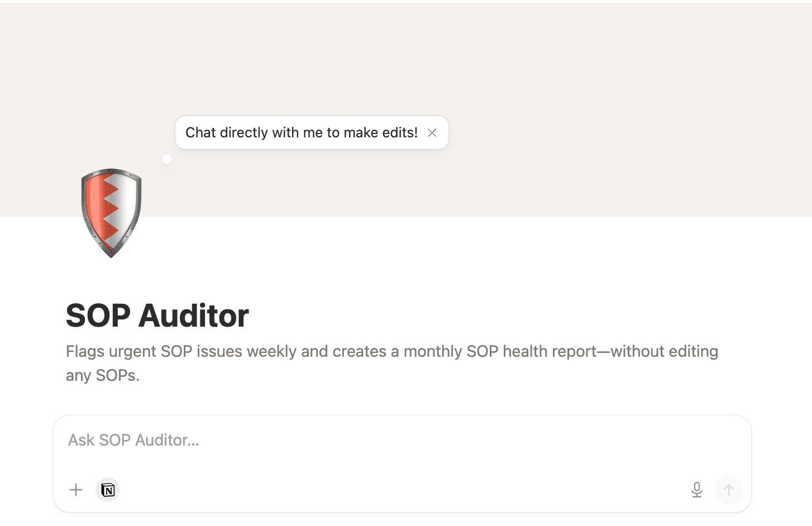Select the shield emoji above the title
The image size is (812, 526).
pyautogui.click(x=111, y=212)
